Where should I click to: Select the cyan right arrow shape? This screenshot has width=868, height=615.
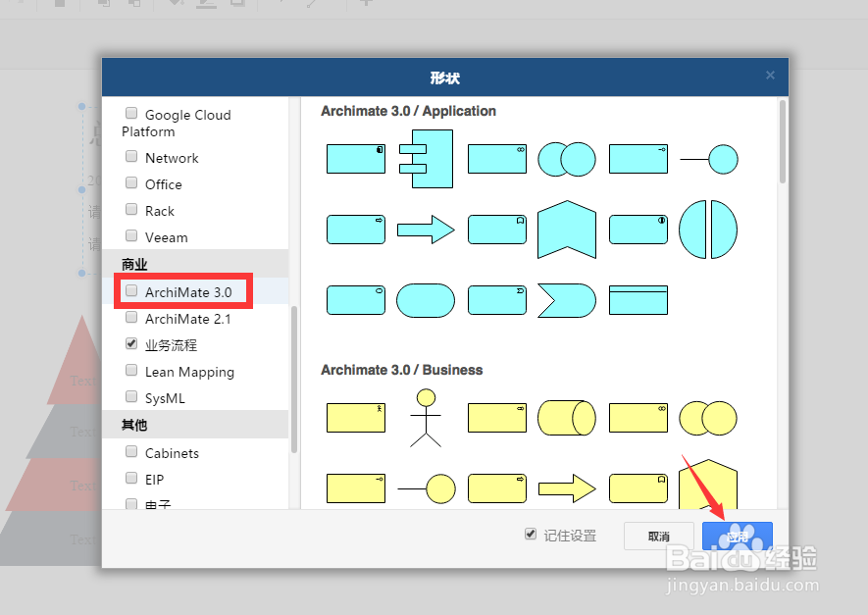point(427,230)
